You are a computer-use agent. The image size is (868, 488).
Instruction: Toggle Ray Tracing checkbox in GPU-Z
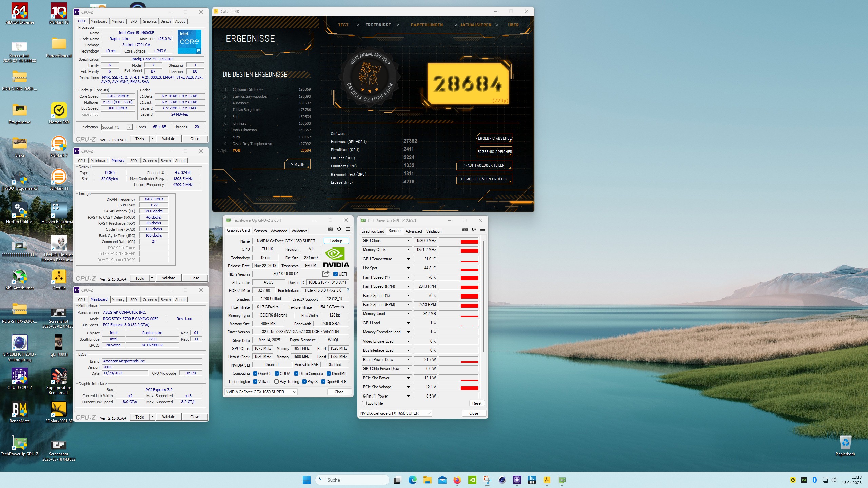[x=276, y=382]
